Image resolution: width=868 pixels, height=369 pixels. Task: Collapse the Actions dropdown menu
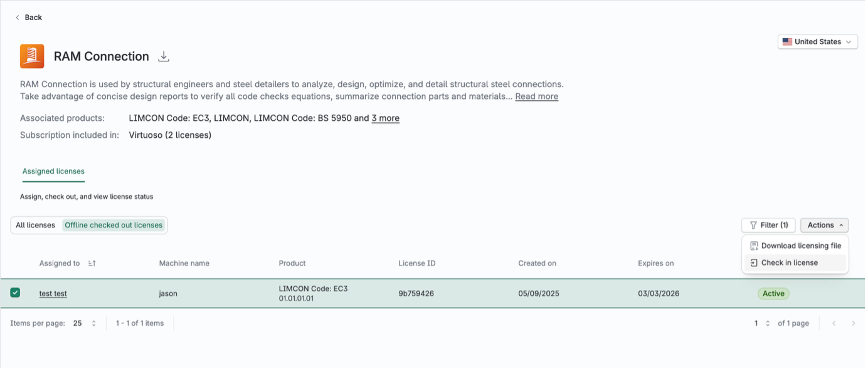tap(825, 225)
